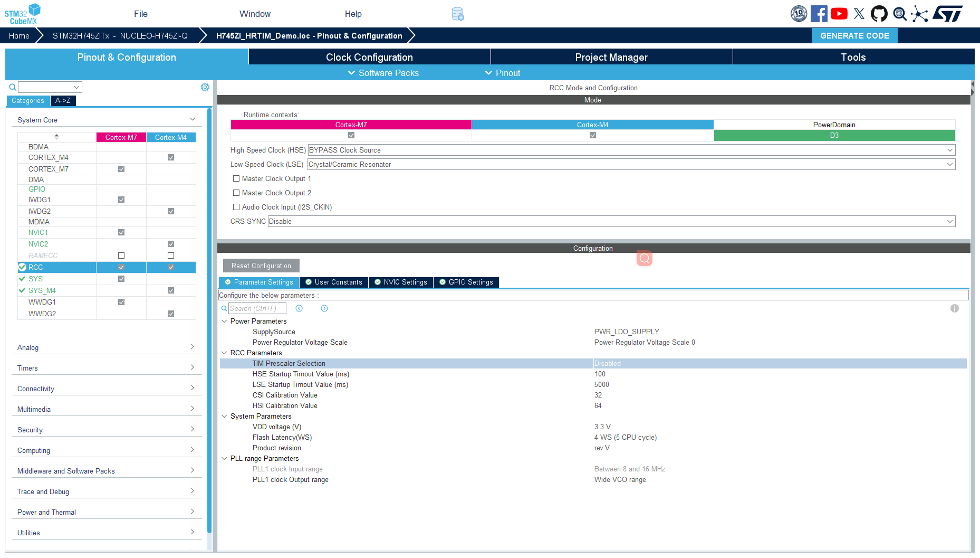Enable Master Clock Output 2

(236, 193)
